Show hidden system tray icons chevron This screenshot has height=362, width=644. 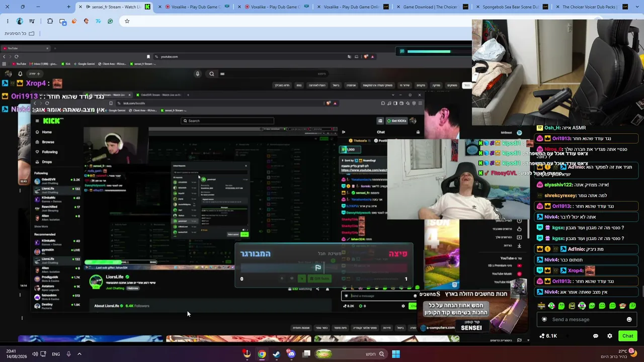coord(79,354)
